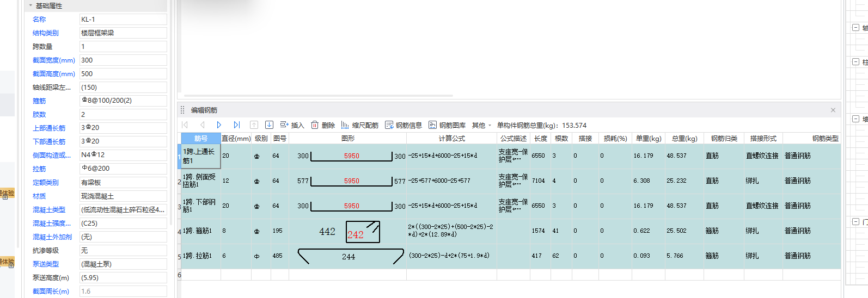Open 缩尺配筋 tool
The width and height of the screenshot is (868, 298).
coord(359,125)
